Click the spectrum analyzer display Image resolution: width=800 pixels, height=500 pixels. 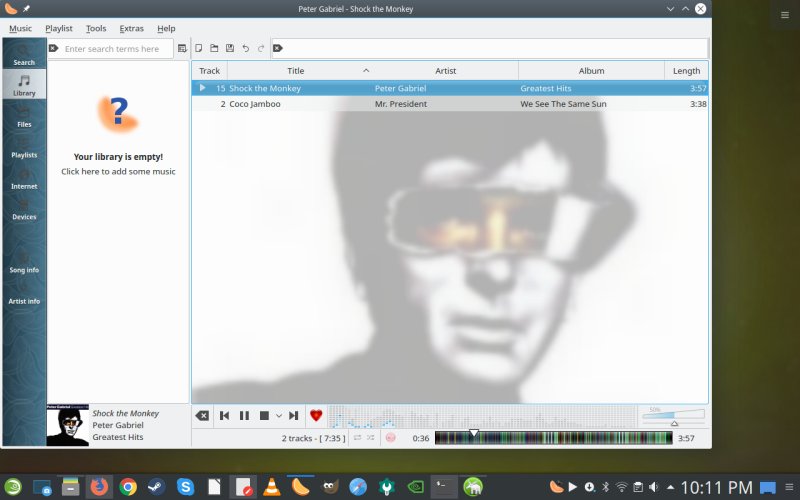pos(481,416)
